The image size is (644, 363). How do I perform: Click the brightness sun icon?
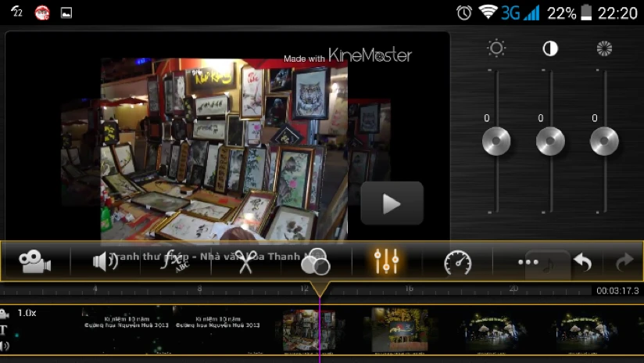tap(496, 49)
